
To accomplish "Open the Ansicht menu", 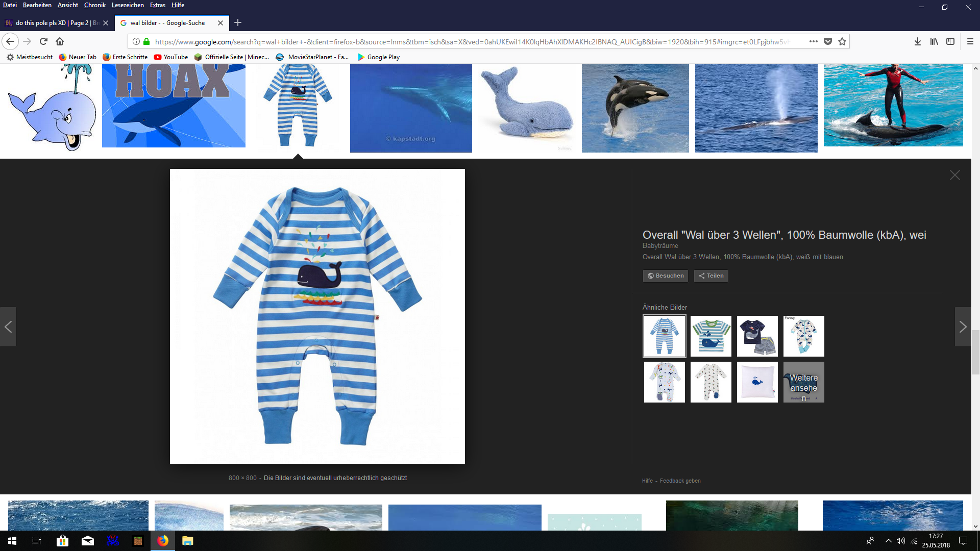I will (x=68, y=5).
